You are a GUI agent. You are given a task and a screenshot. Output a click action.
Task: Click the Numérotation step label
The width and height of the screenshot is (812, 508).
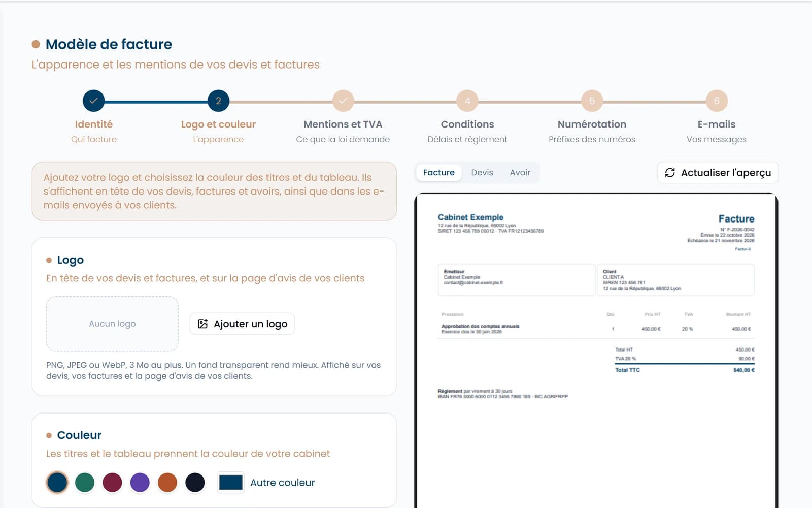(592, 124)
